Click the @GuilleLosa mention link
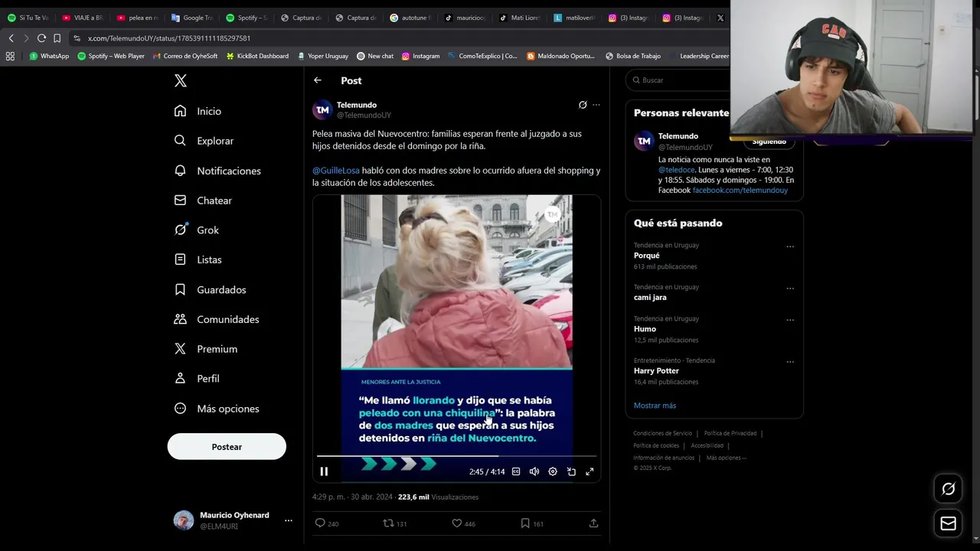Screen dimensions: 980x551 tap(336, 171)
